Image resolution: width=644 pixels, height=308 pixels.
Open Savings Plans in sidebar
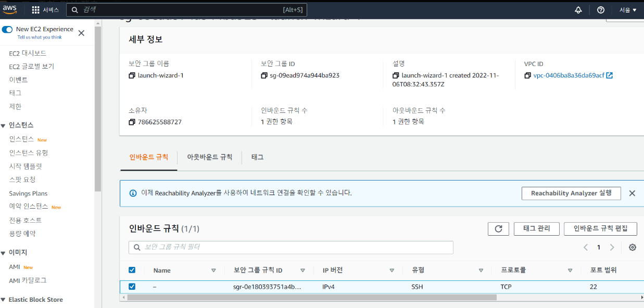point(28,194)
